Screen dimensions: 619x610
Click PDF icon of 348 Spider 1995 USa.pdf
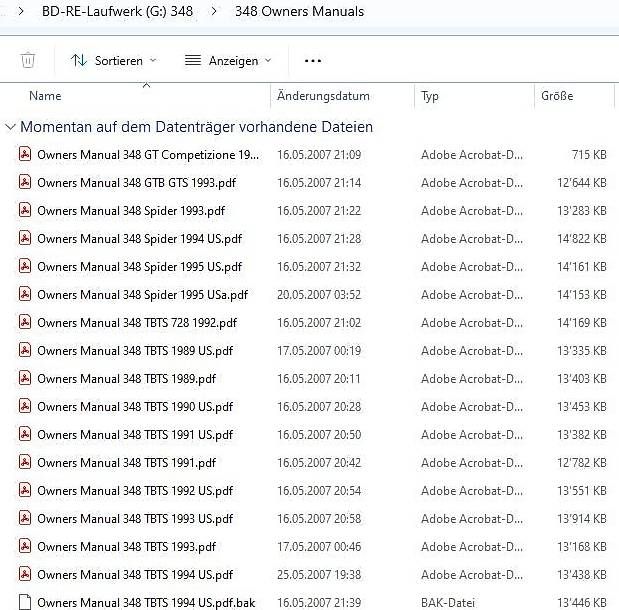coord(25,294)
